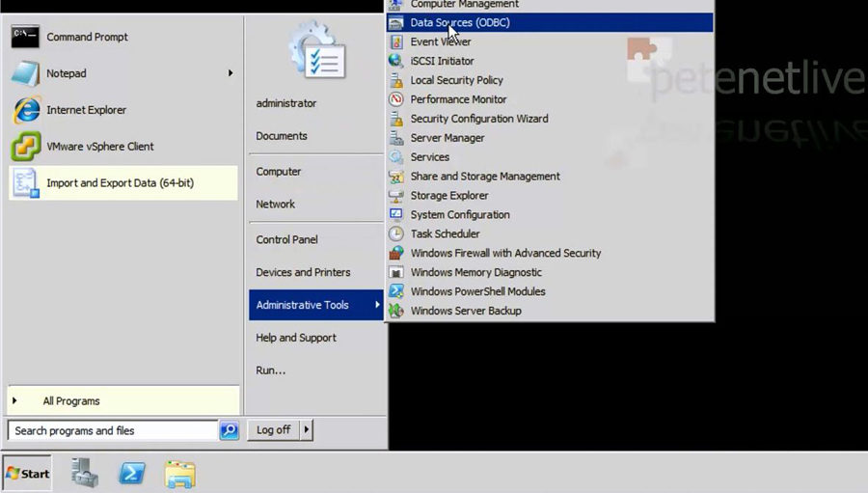Image resolution: width=868 pixels, height=493 pixels.
Task: Click the iSCSI Initiator globe icon
Action: click(x=395, y=61)
